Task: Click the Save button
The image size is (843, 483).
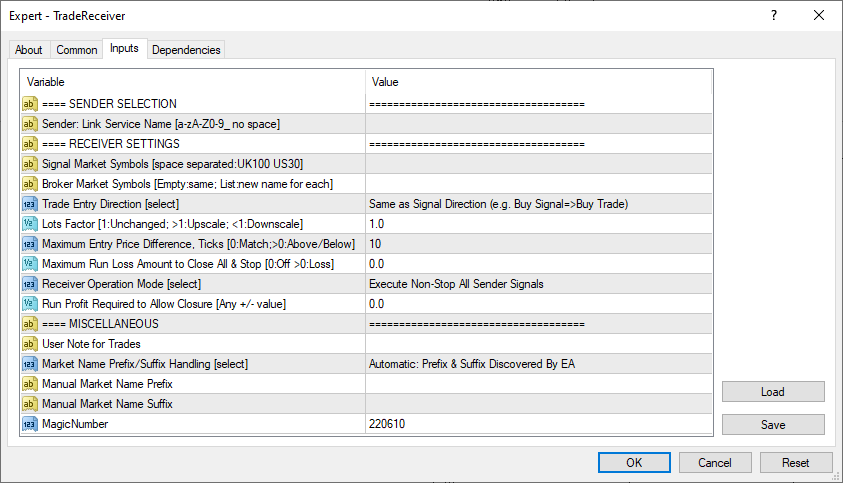Action: (773, 425)
